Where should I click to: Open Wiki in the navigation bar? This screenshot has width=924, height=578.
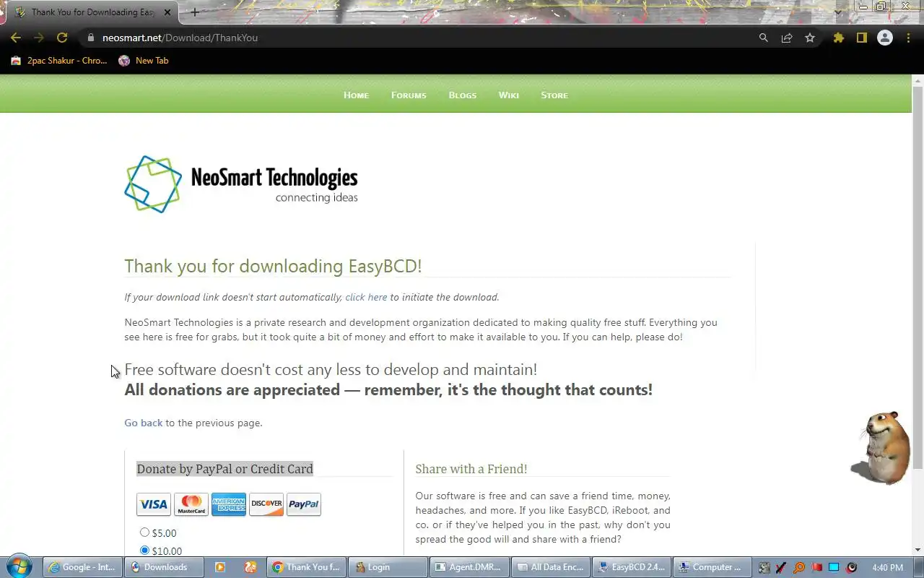(509, 95)
